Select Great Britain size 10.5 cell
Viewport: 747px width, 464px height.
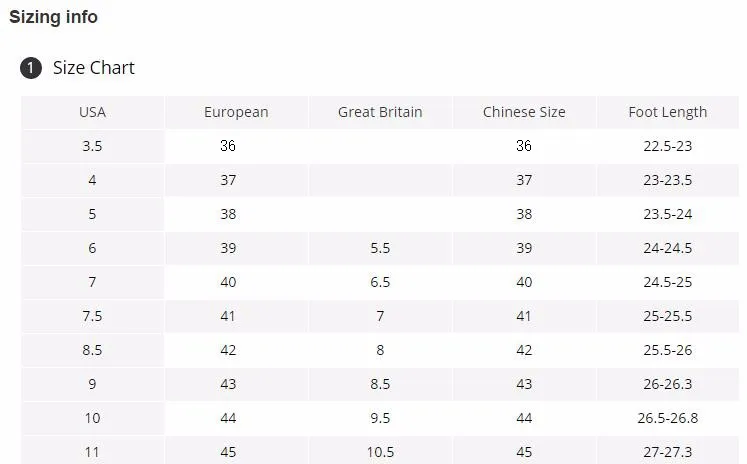pos(380,452)
